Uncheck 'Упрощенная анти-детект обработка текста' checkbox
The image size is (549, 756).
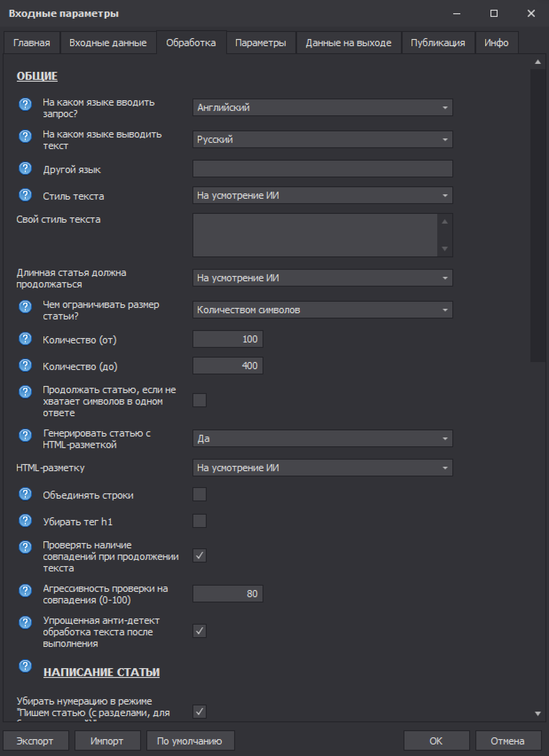pos(200,631)
